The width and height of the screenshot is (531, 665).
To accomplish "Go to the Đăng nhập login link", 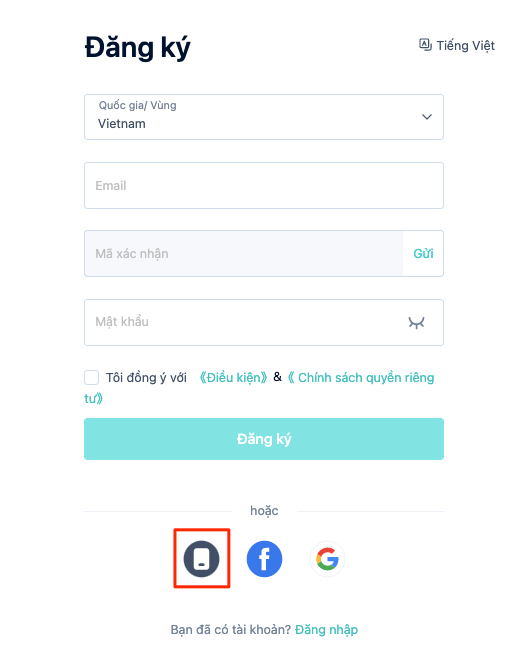I will (x=327, y=630).
